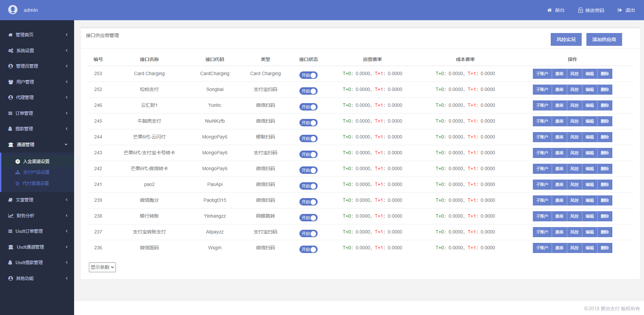
Task: Expand the 系统设置 menu chevron
Action: [x=67, y=51]
